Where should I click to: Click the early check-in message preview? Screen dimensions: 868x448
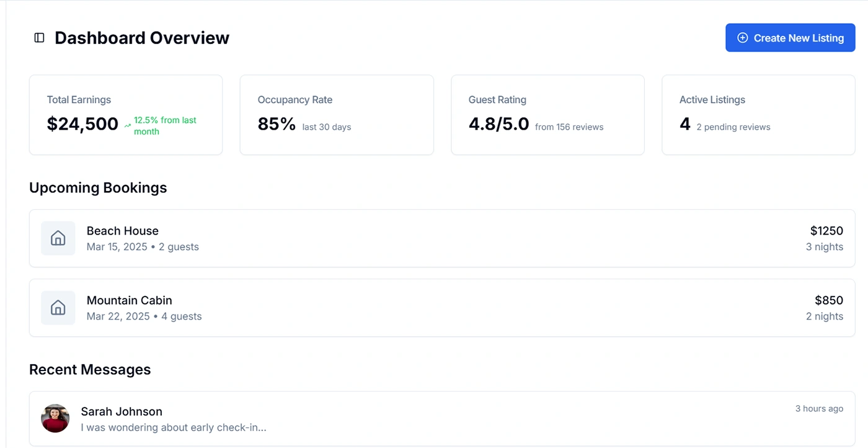point(174,428)
